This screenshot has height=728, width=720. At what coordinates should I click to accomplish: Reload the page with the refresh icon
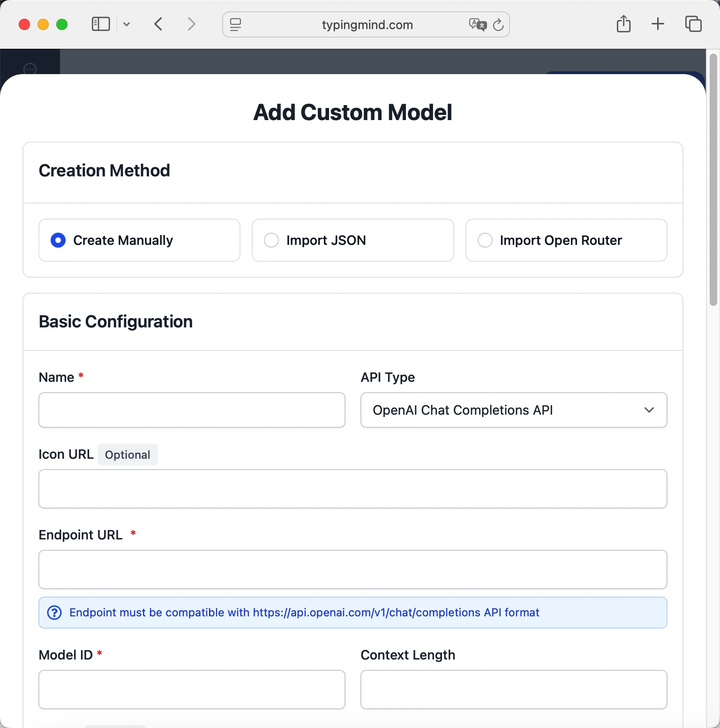click(498, 24)
